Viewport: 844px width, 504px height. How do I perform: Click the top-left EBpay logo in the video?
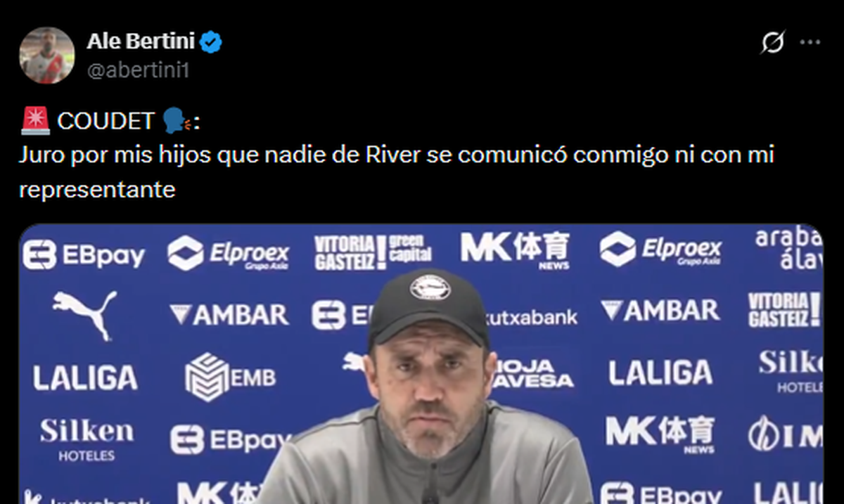[83, 254]
